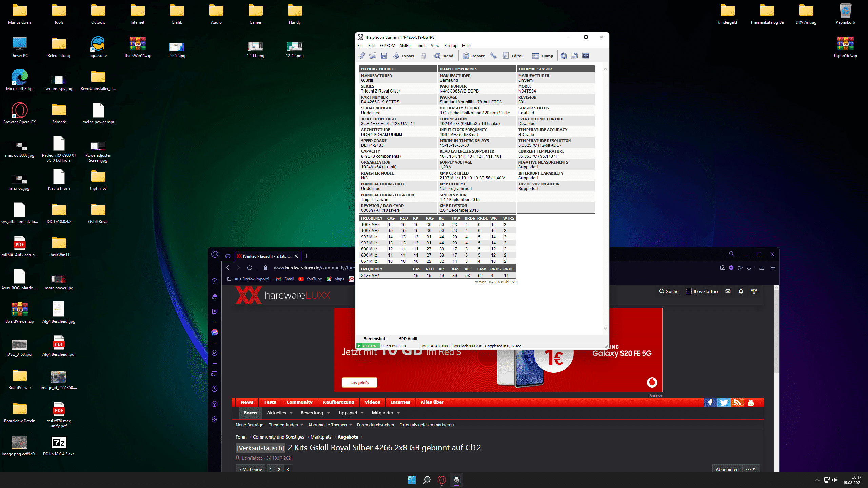Click the Messenger icon in Opera sidebar
868x488 pixels.
215,332
